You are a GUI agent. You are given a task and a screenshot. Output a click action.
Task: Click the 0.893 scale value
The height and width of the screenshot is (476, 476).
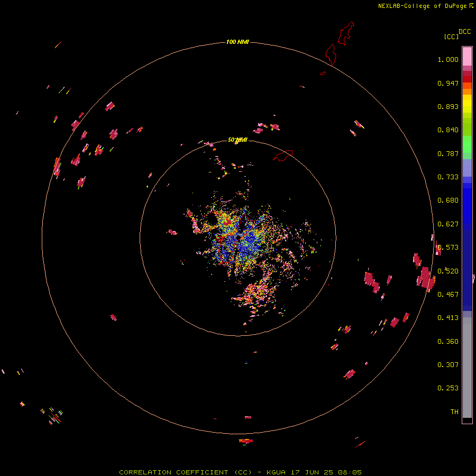448,106
